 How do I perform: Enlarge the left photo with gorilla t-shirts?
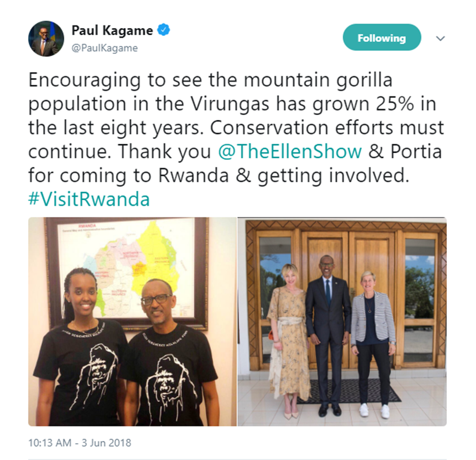point(132,322)
